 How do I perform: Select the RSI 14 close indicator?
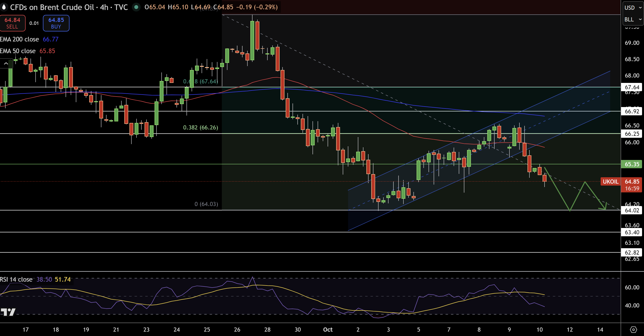16,279
